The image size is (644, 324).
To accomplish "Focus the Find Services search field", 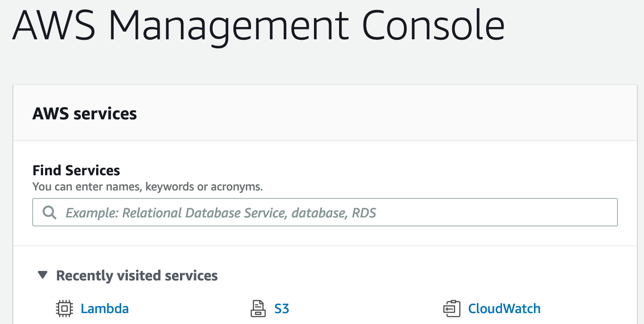I will click(x=325, y=212).
